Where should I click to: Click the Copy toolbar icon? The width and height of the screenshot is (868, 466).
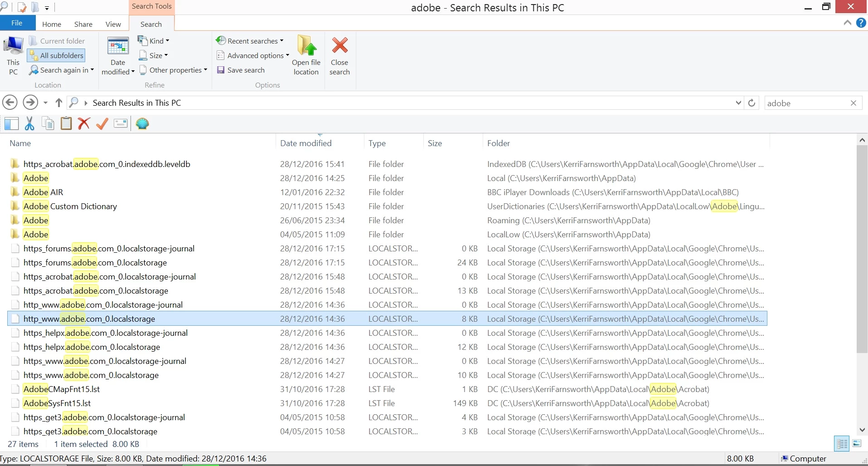point(48,123)
